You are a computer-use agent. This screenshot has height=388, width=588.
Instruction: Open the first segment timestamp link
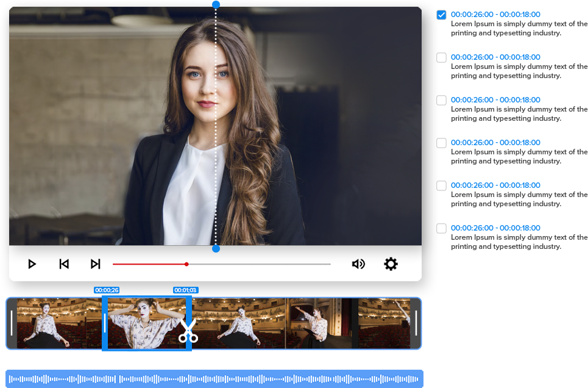(495, 15)
